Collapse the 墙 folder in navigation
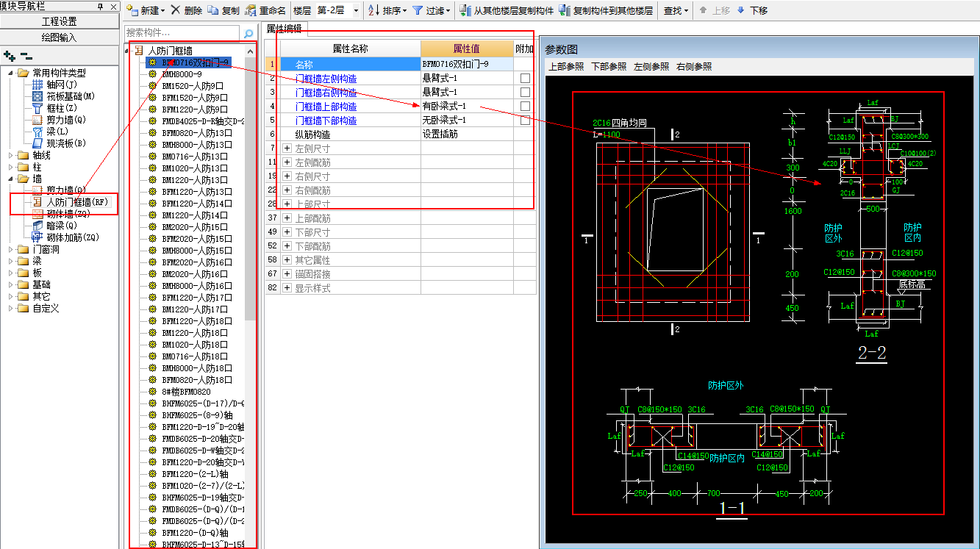 (x=11, y=179)
